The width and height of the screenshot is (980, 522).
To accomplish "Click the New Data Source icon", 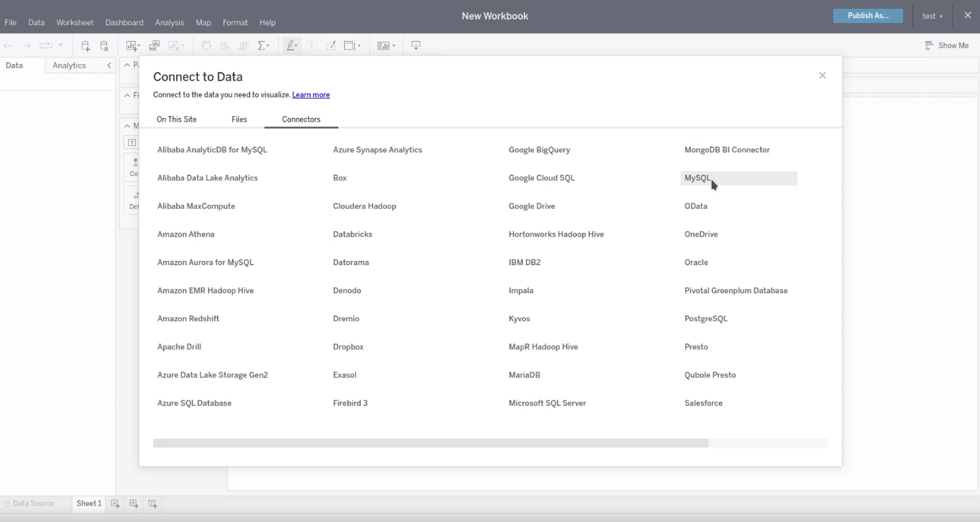I will (85, 46).
